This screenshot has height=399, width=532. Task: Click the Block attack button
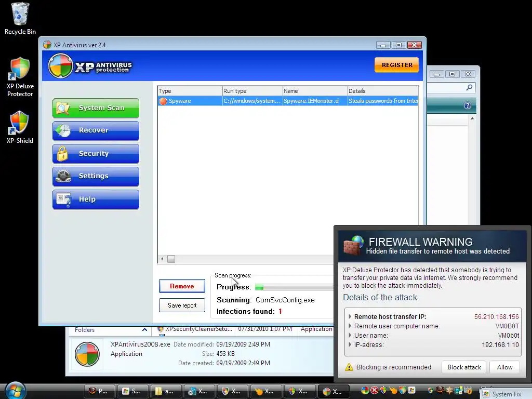pos(464,367)
